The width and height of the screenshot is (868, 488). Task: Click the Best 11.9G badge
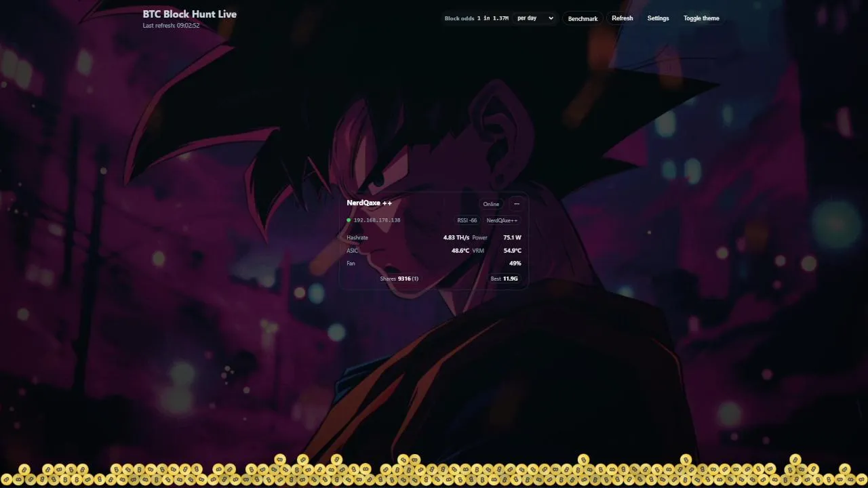[x=505, y=279]
